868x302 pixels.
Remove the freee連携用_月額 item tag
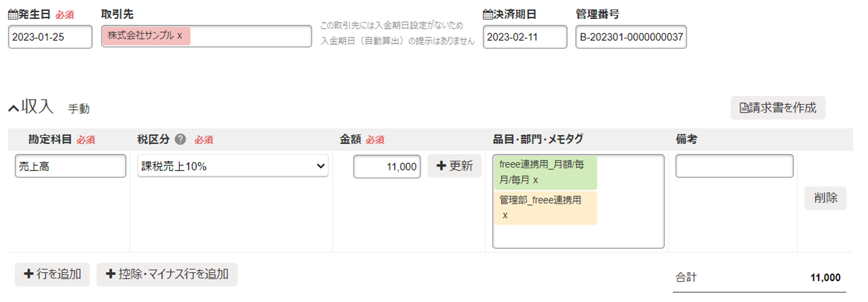click(x=535, y=181)
